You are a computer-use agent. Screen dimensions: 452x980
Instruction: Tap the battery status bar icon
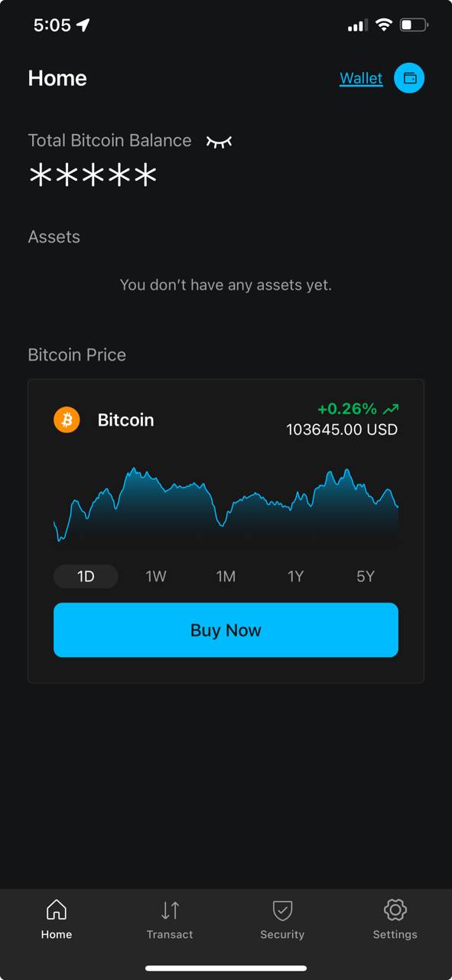tap(414, 25)
